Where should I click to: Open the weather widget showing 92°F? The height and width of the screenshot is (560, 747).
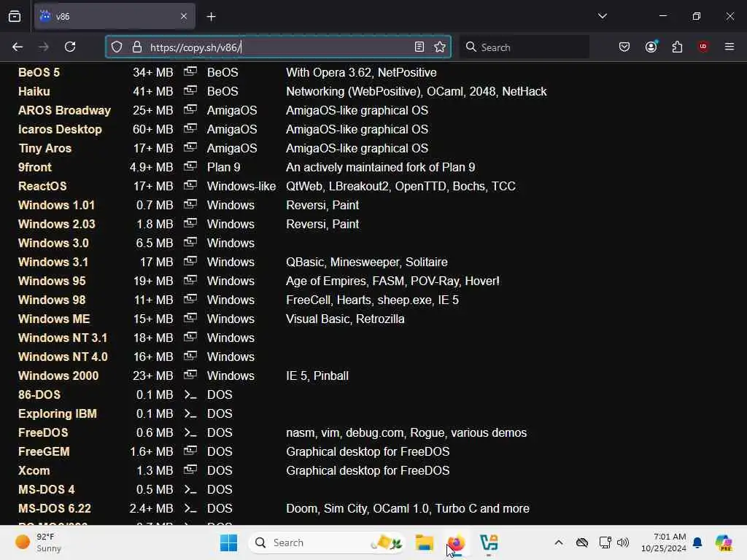pos(38,542)
